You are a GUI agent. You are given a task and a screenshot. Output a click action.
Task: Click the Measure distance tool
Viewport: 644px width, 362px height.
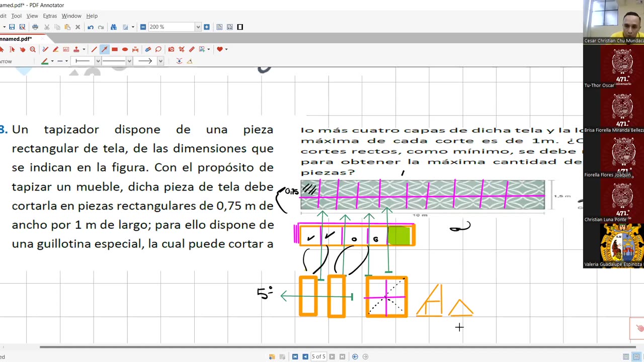click(x=135, y=49)
